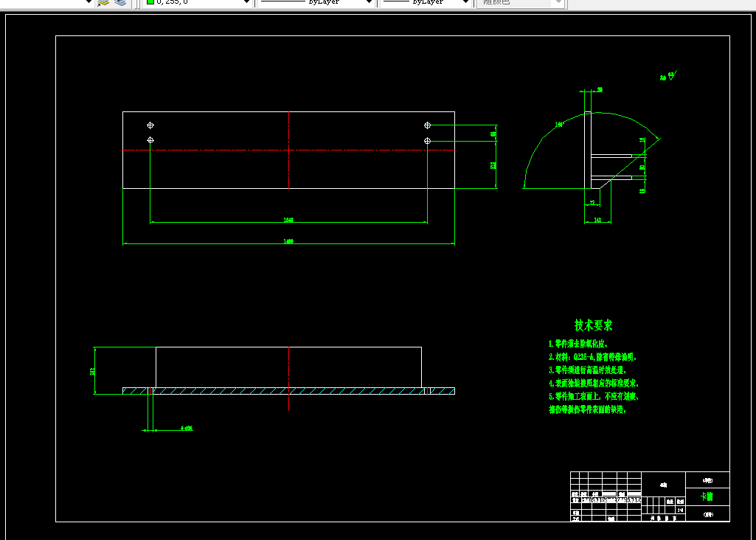756x540 pixels.
Task: Open the first ByLayer linetype dropdown
Action: (316, 2)
